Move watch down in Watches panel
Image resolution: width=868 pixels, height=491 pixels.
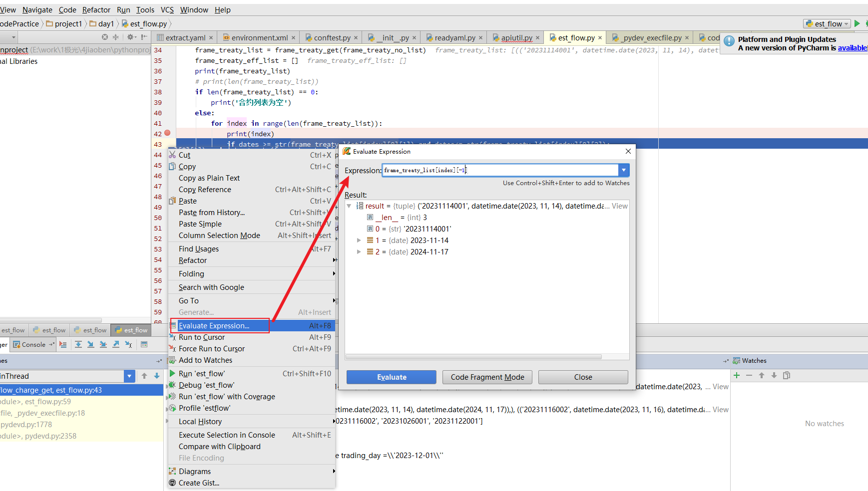(774, 375)
